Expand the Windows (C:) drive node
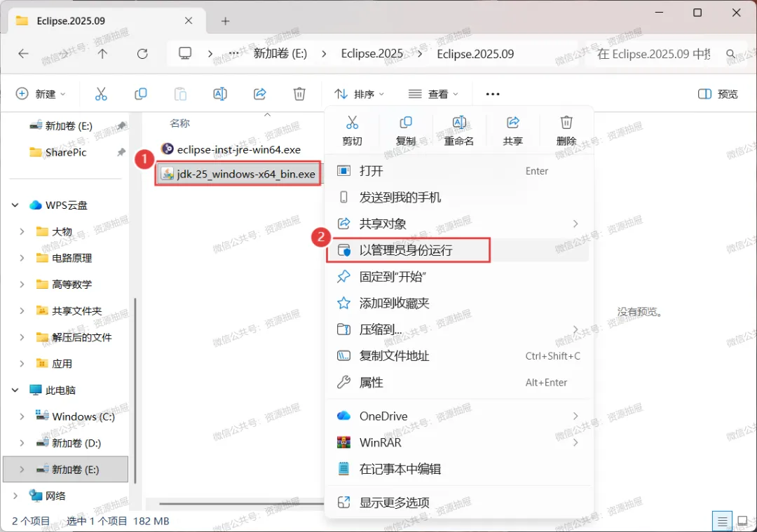757x532 pixels. coord(22,416)
